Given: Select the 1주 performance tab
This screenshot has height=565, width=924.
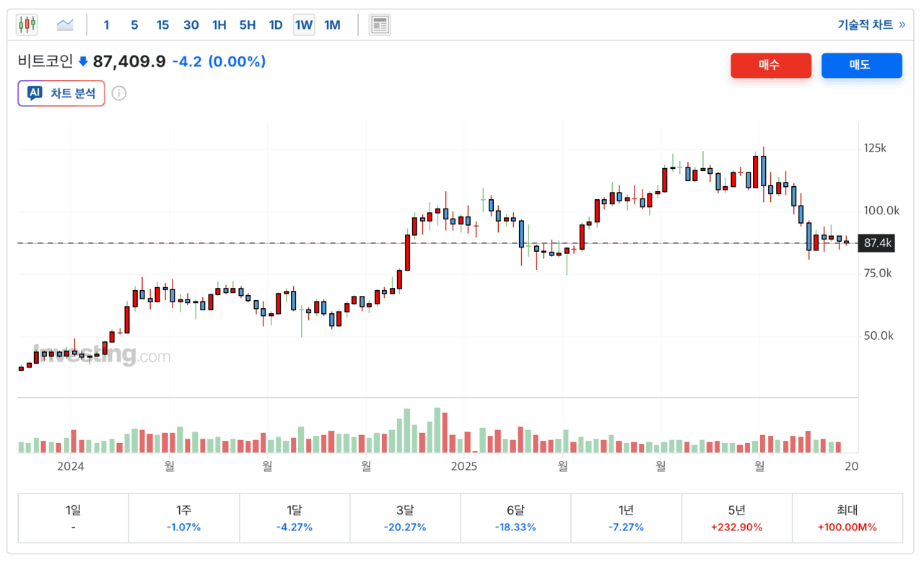Looking at the screenshot, I should click(184, 517).
